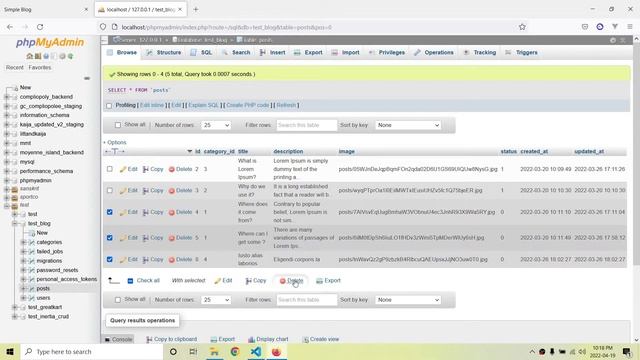Switch to the SQL tab
This screenshot has height=360, width=640.
click(202, 53)
